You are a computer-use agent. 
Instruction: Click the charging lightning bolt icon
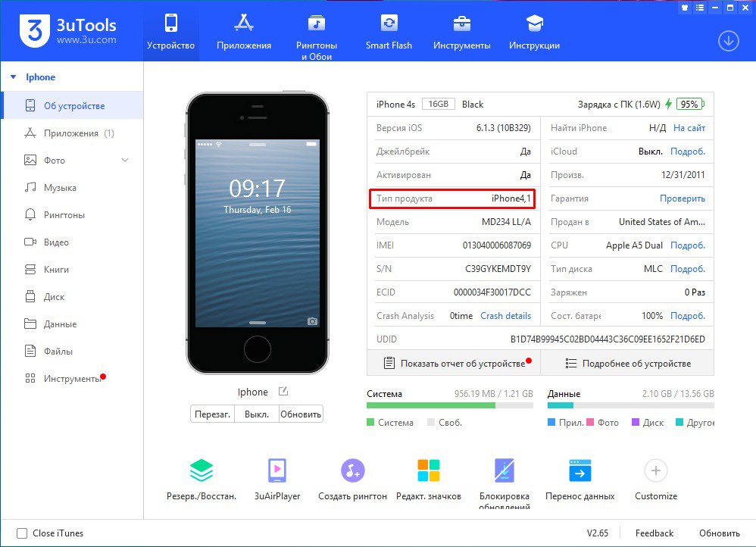(x=668, y=104)
